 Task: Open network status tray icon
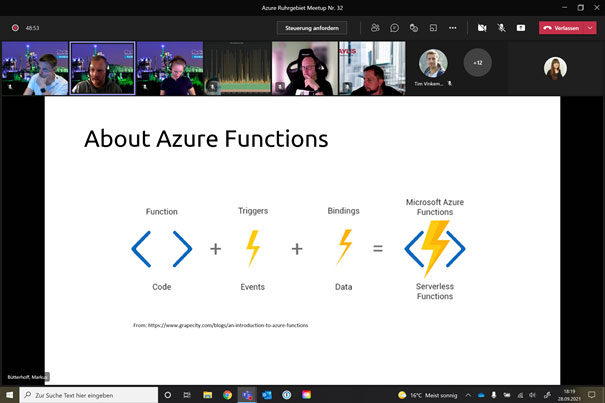click(520, 395)
